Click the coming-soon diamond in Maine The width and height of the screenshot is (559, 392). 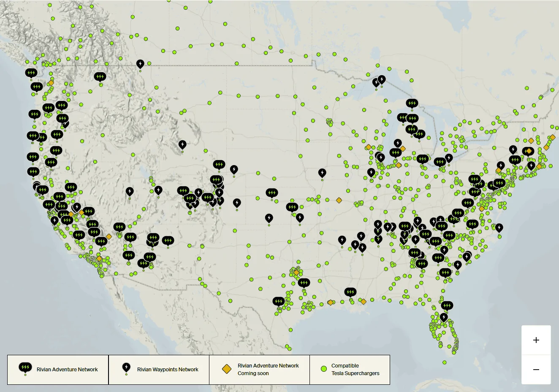point(552,137)
